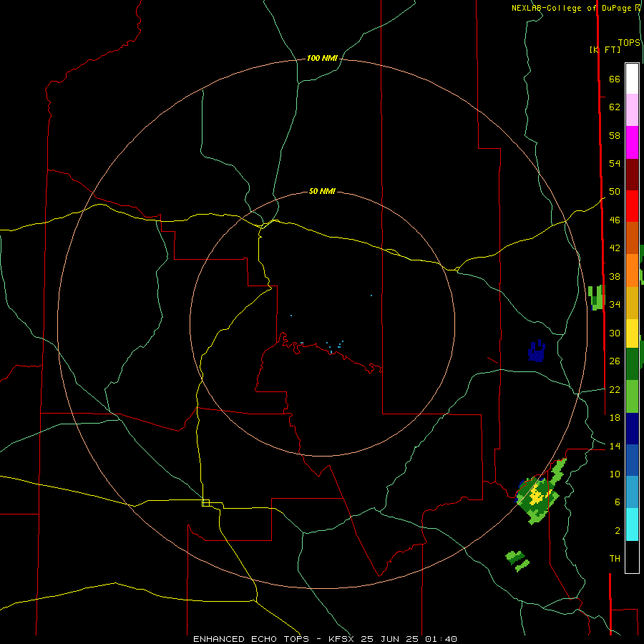Click the legend value 26

click(615, 361)
